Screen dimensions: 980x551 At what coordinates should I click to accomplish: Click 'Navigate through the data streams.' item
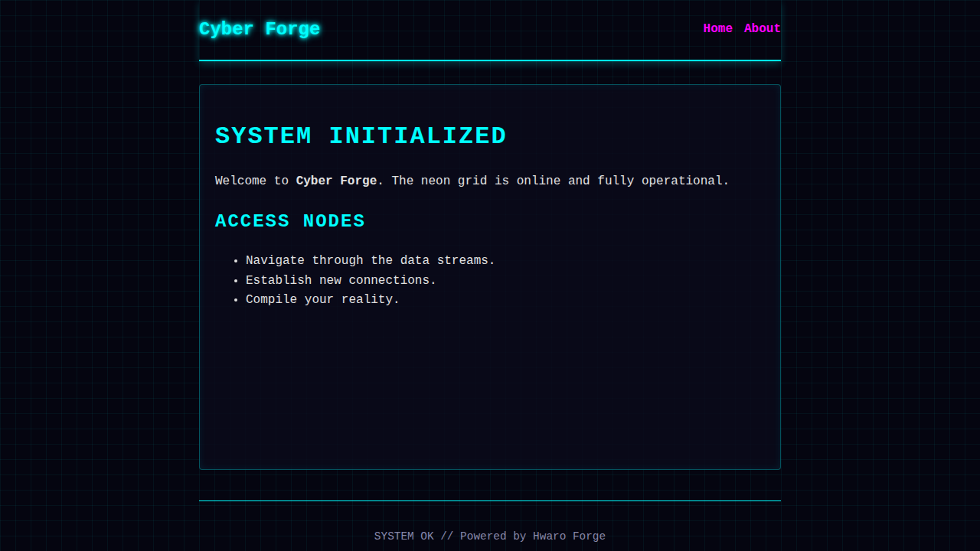pyautogui.click(x=371, y=260)
